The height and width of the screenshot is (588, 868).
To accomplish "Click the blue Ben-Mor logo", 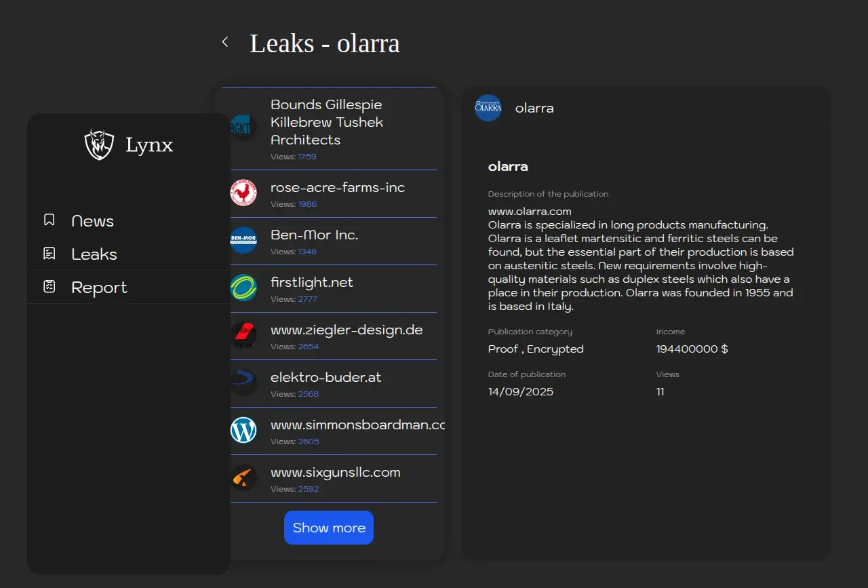I will pos(243,240).
